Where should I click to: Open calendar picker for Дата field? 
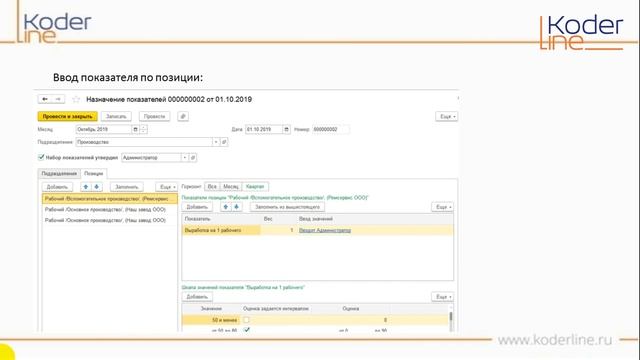coord(287,129)
